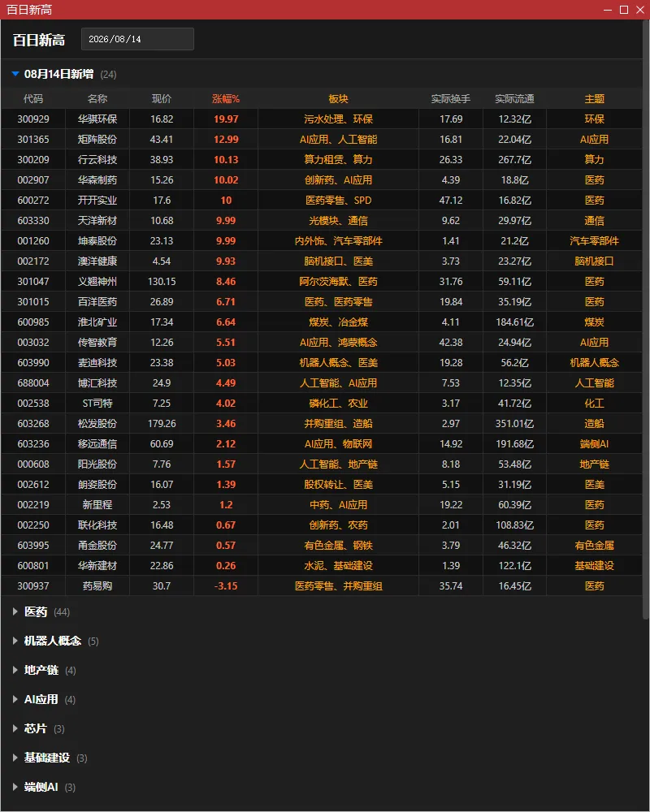Screen dimensions: 650x812
Task: Collapse the 08月14日新增 group
Action: (x=15, y=74)
